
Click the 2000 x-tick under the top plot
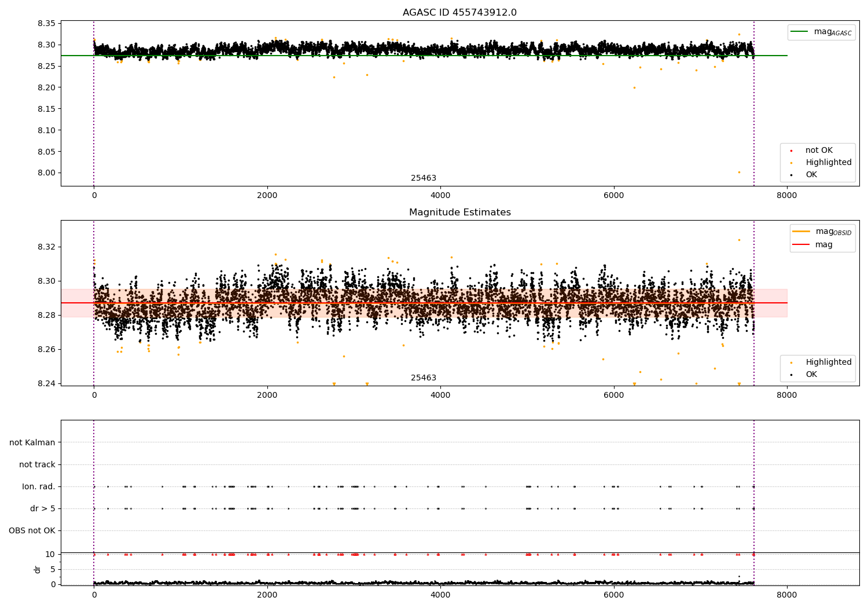(267, 195)
